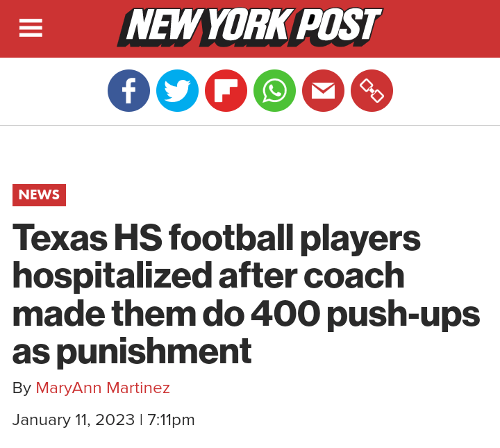Image resolution: width=500 pixels, height=448 pixels.
Task: Share the article by email
Action: (323, 91)
